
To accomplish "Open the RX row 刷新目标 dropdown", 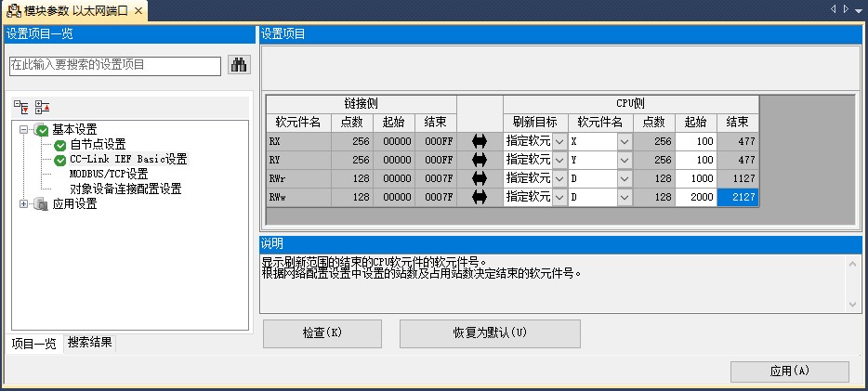I will (559, 141).
